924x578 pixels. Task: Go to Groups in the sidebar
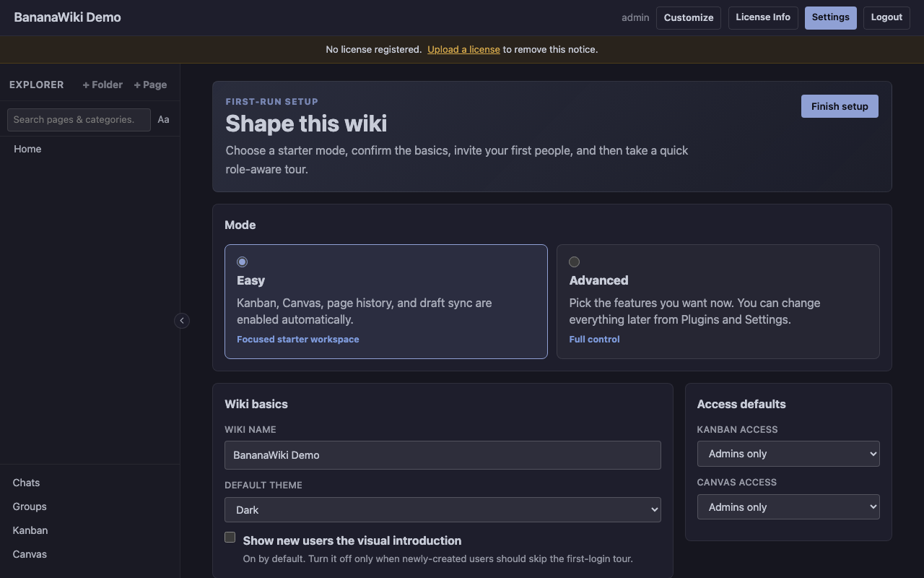tap(30, 506)
